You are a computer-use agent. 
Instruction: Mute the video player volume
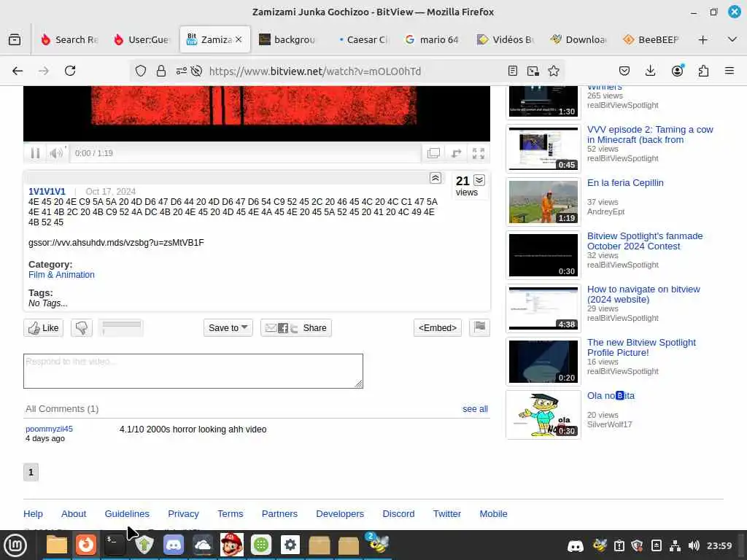coord(56,153)
